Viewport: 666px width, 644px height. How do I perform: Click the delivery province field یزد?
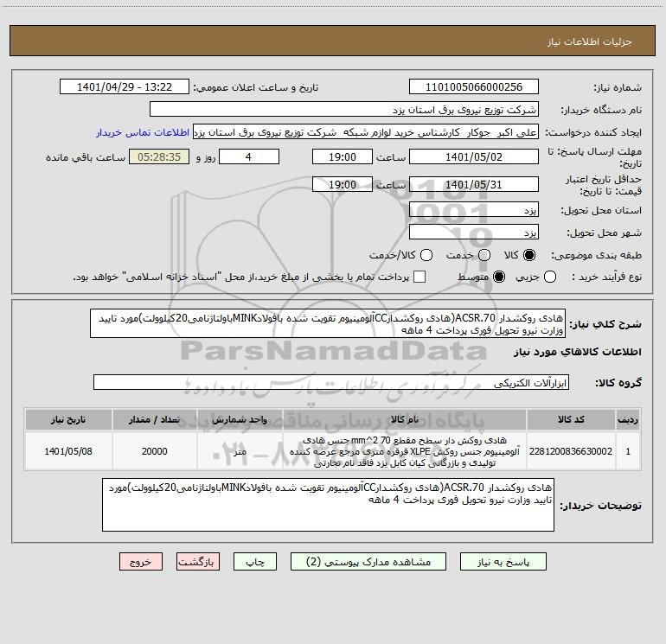(474, 209)
